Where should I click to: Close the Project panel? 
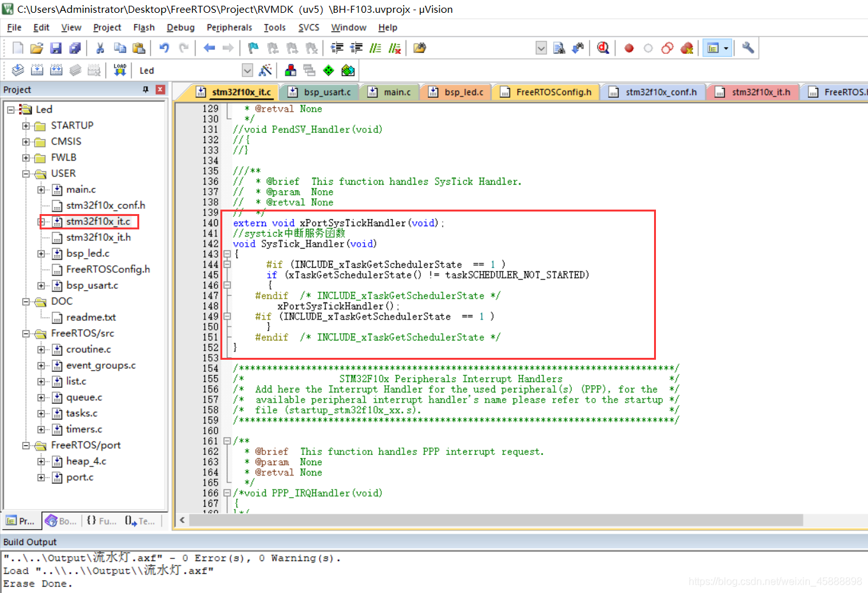160,90
